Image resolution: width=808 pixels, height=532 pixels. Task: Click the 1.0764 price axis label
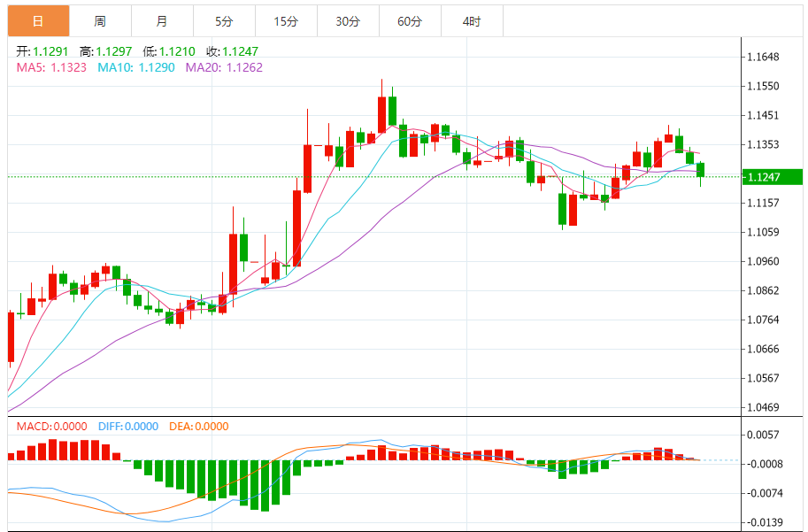click(x=763, y=320)
